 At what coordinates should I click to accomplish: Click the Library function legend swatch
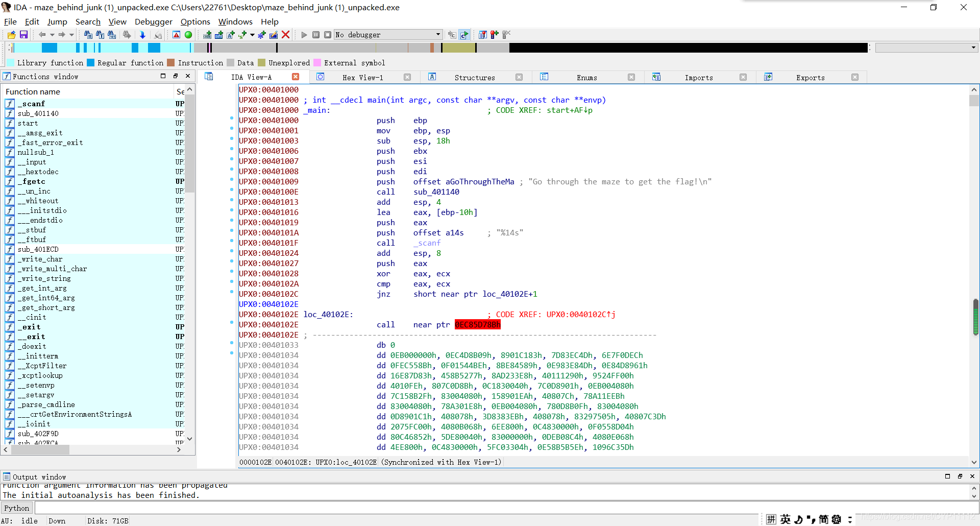(x=10, y=62)
